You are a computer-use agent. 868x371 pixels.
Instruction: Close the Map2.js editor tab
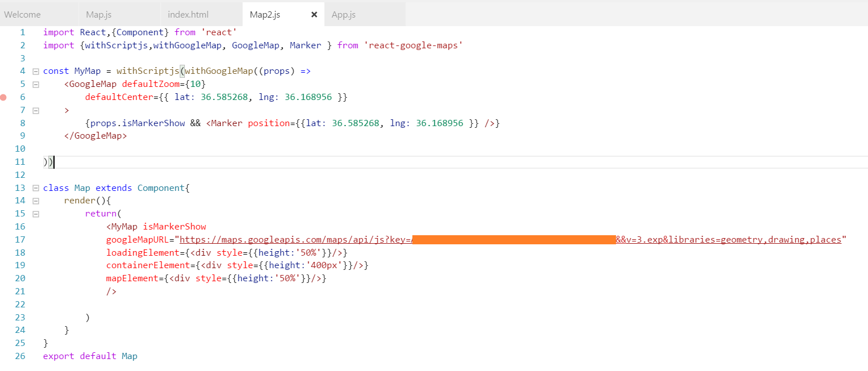(315, 14)
